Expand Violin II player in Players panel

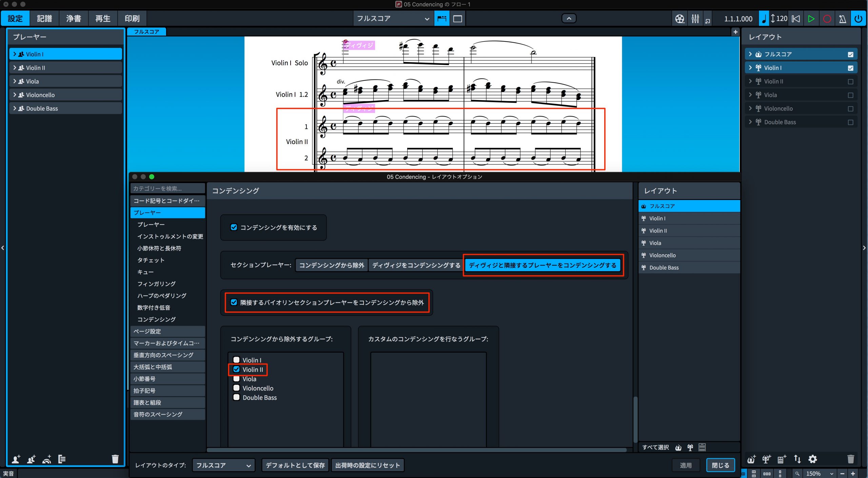[15, 67]
